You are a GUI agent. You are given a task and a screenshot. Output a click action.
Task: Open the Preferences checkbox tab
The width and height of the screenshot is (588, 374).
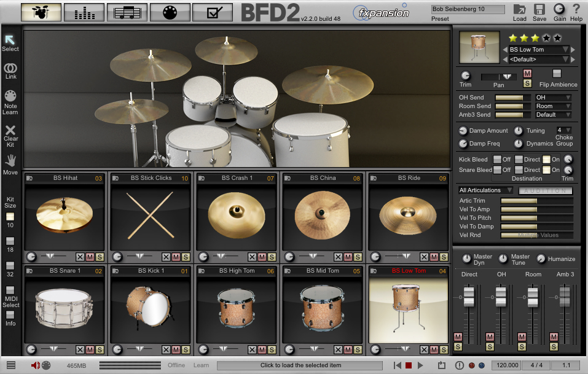213,12
